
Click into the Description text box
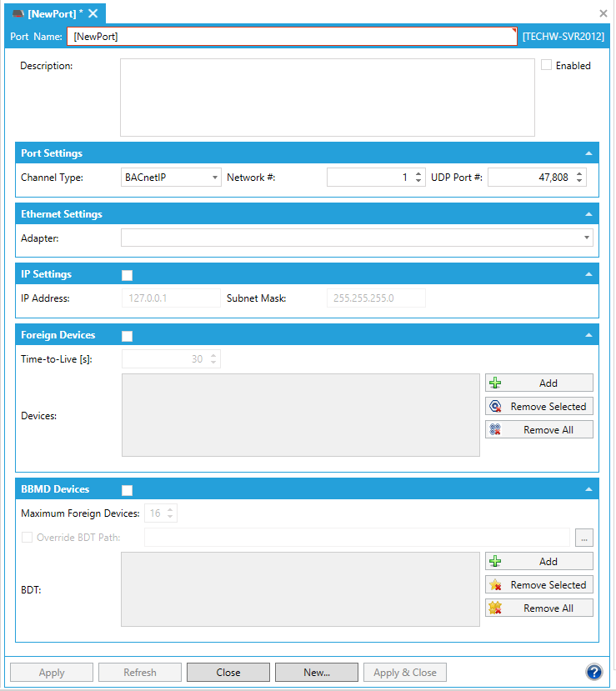[x=327, y=97]
